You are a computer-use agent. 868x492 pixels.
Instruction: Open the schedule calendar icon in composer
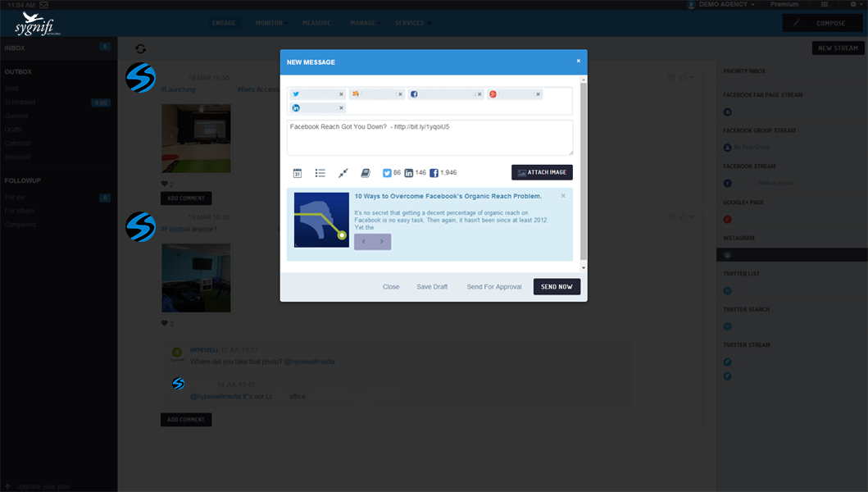298,173
